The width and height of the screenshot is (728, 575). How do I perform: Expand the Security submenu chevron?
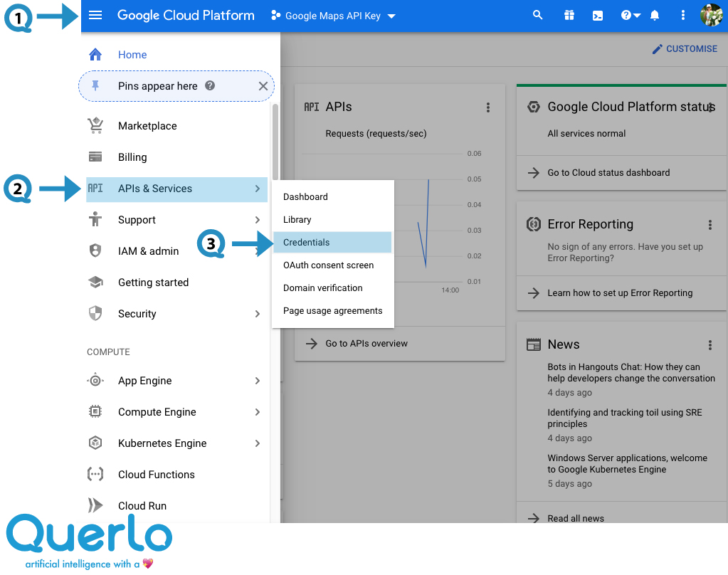click(x=257, y=314)
